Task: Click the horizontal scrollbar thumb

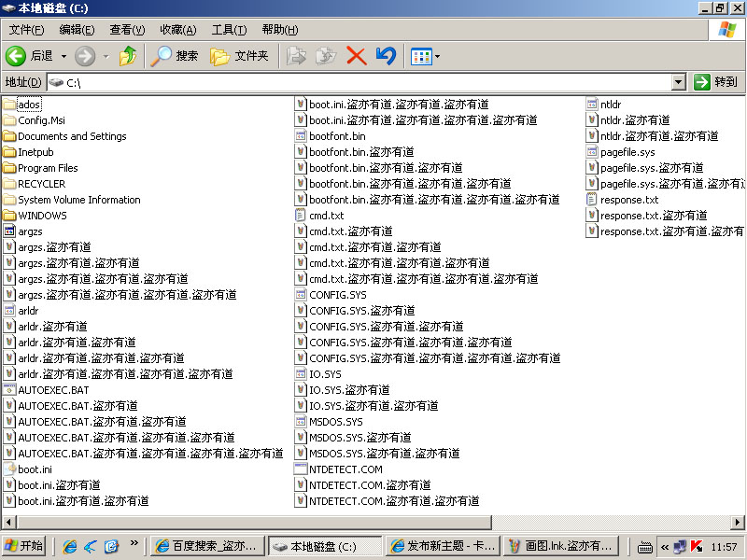Action: (254, 523)
